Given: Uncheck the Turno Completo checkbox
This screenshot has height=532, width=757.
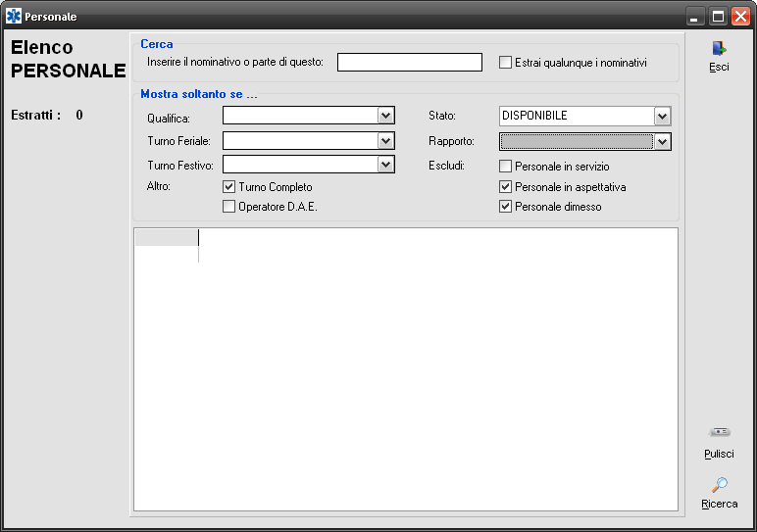Looking at the screenshot, I should [x=229, y=187].
